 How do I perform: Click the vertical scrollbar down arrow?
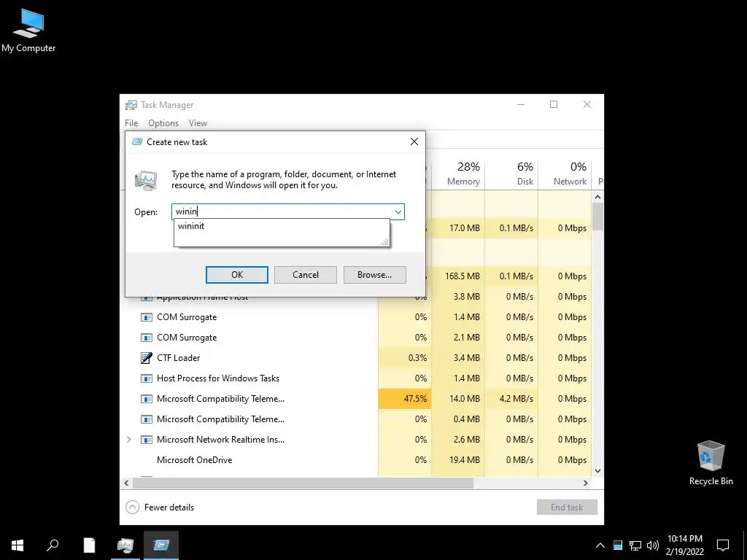[x=598, y=471]
